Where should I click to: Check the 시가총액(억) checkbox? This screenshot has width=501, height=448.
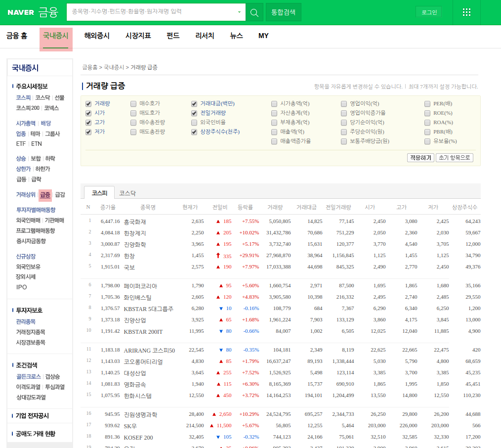click(x=274, y=104)
